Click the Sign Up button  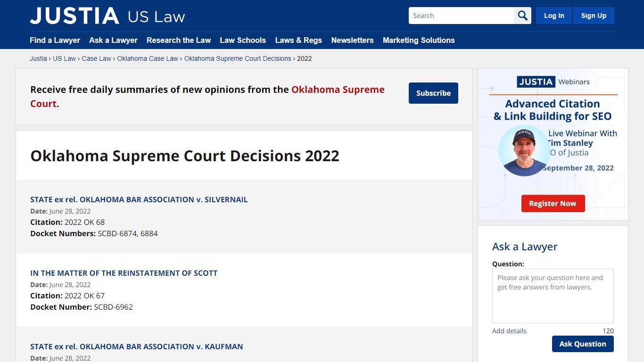coord(594,16)
